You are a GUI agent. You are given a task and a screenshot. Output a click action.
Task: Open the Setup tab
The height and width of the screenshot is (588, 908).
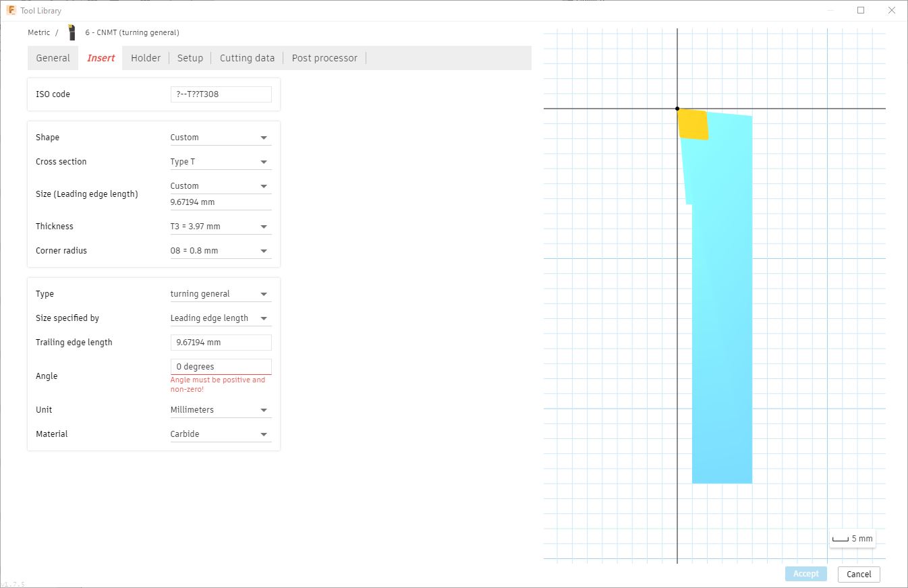(x=190, y=58)
